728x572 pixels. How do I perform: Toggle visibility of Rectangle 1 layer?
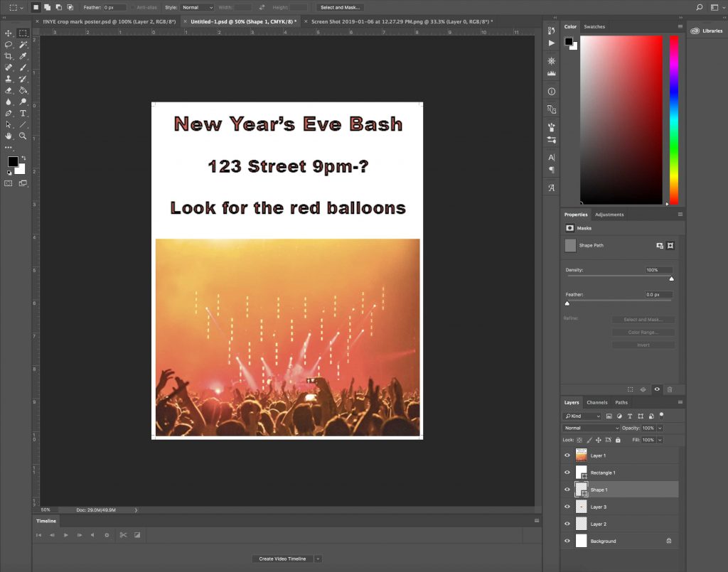pyautogui.click(x=567, y=472)
